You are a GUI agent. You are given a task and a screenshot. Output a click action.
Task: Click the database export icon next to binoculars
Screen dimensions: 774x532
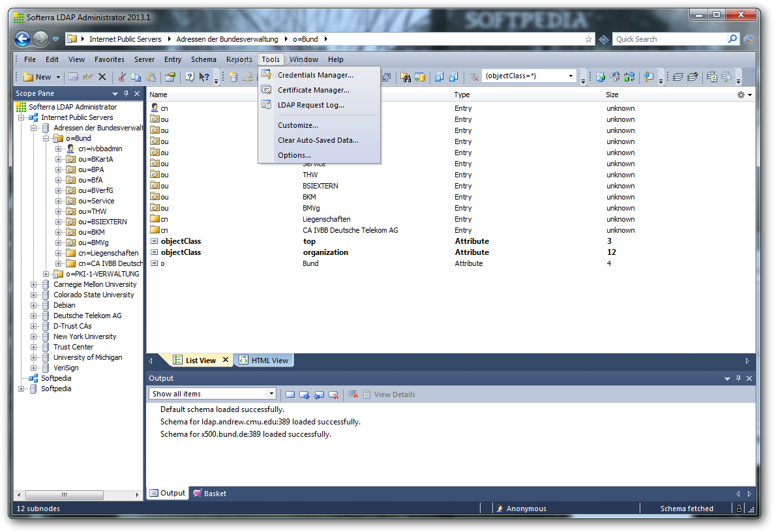click(420, 77)
